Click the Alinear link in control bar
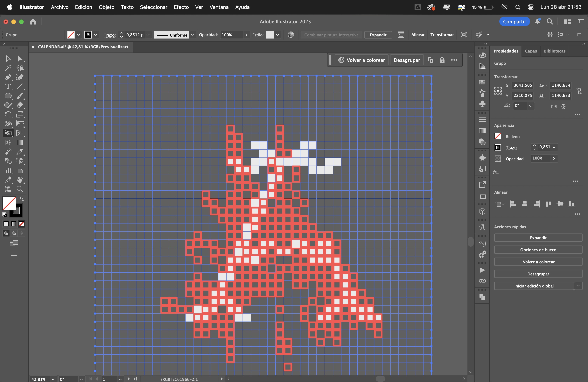This screenshot has height=382, width=588. pos(417,35)
